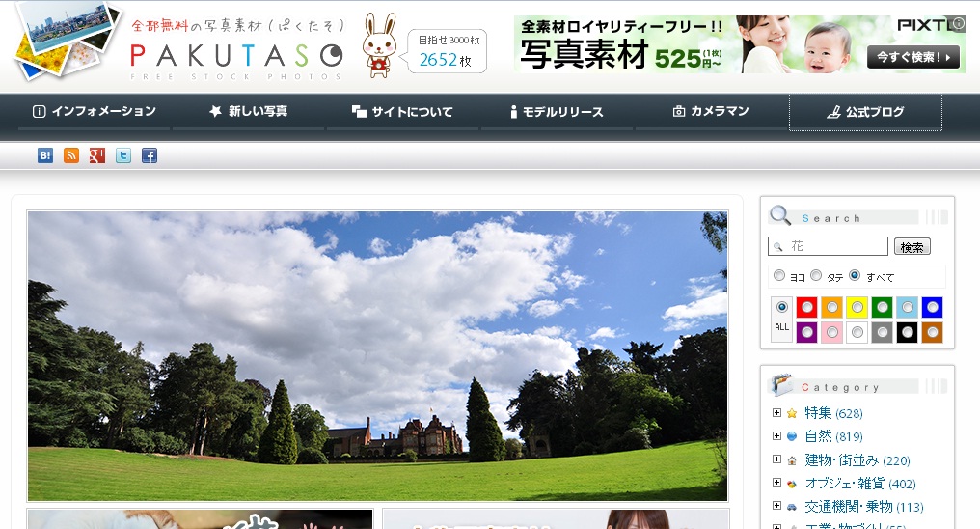Pick the red color swatch filter
Image resolution: width=980 pixels, height=529 pixels.
pyautogui.click(x=806, y=308)
